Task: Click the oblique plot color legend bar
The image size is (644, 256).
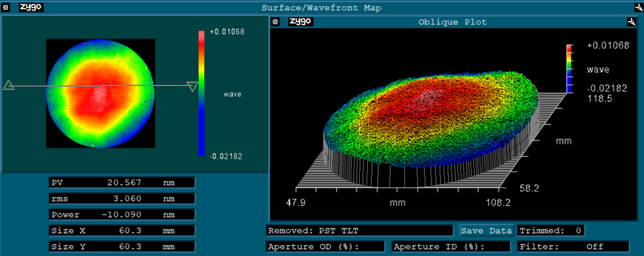Action: point(569,69)
